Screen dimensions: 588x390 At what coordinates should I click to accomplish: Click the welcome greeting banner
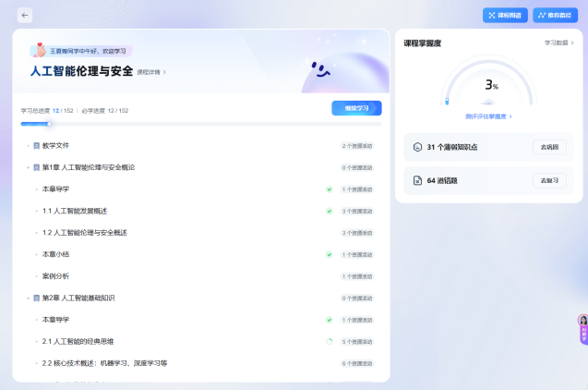click(81, 51)
